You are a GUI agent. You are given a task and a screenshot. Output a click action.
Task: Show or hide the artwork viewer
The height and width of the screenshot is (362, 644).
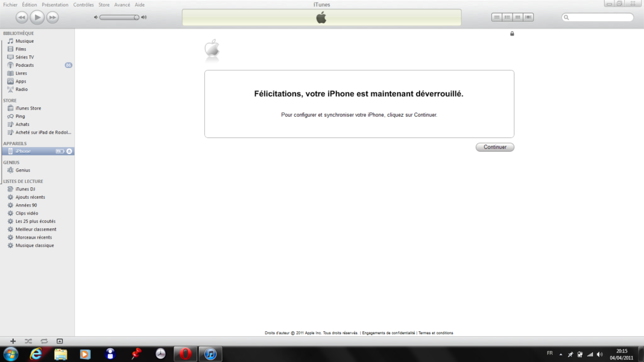[60, 341]
